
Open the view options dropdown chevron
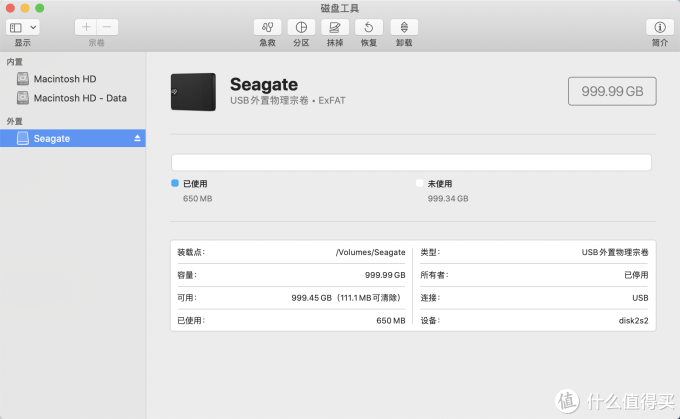tap(33, 27)
